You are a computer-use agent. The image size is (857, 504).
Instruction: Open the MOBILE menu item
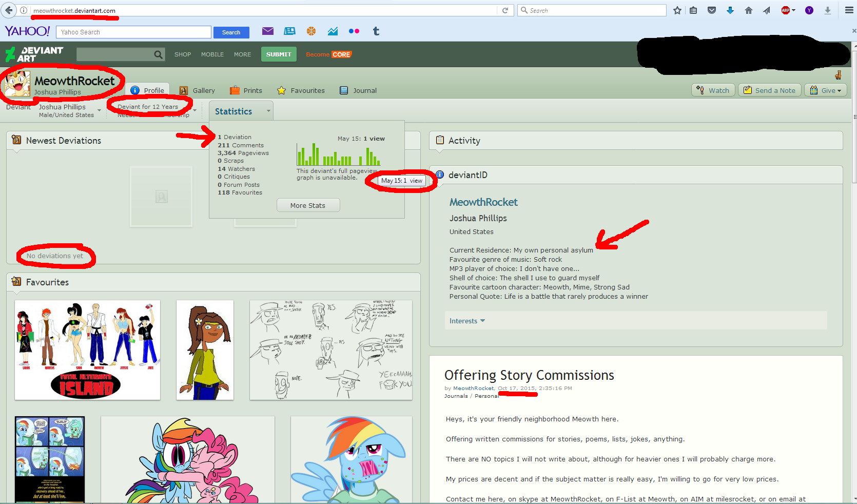click(212, 54)
